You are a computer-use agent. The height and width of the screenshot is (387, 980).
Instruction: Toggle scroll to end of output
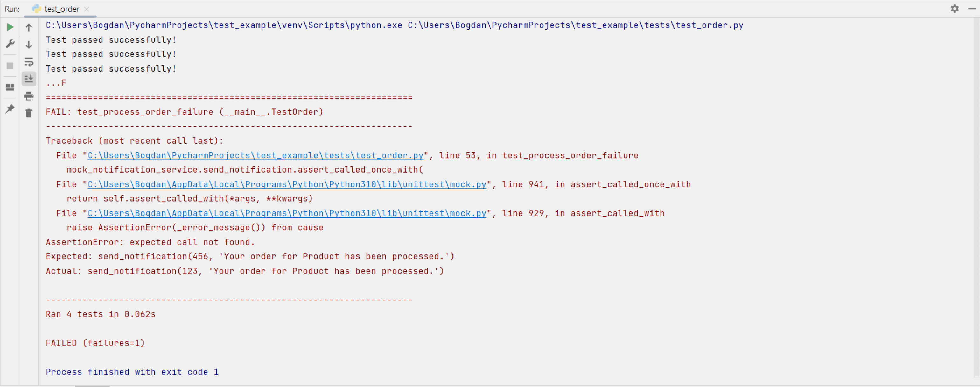click(29, 79)
